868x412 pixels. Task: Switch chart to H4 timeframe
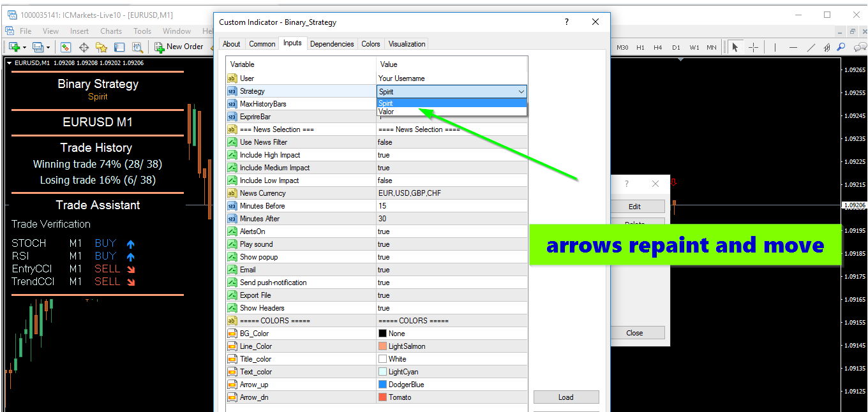click(x=658, y=47)
